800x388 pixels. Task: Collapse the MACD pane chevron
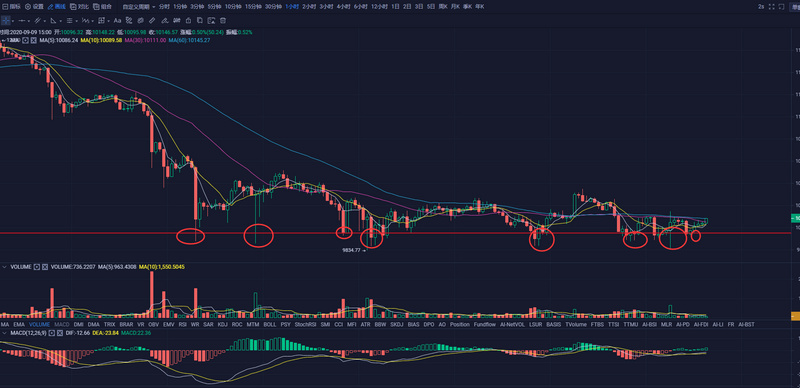(4, 333)
